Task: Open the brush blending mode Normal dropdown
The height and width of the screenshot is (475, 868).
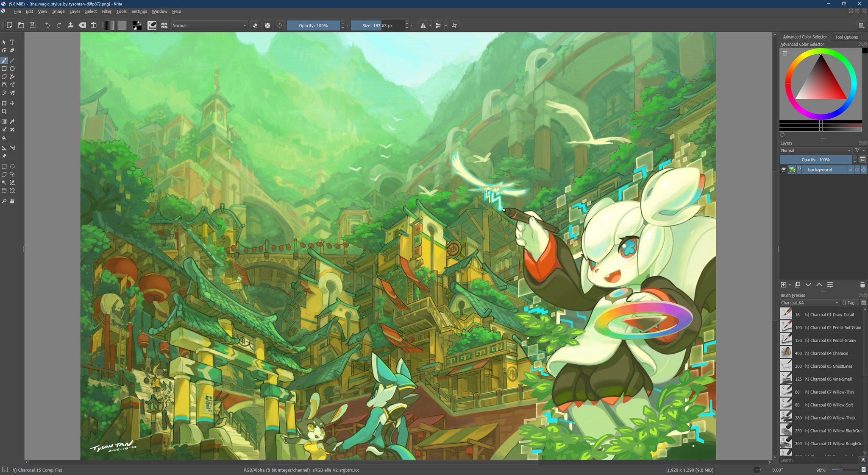Action: point(209,25)
